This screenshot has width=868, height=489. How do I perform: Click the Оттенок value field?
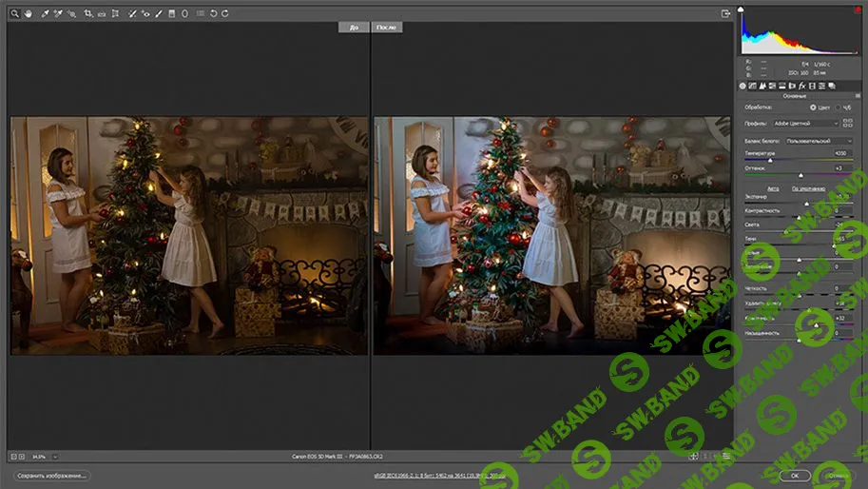(x=842, y=167)
